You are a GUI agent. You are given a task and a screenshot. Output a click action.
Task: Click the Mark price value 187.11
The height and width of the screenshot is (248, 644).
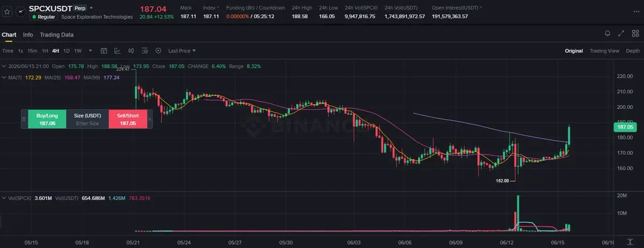(x=188, y=17)
